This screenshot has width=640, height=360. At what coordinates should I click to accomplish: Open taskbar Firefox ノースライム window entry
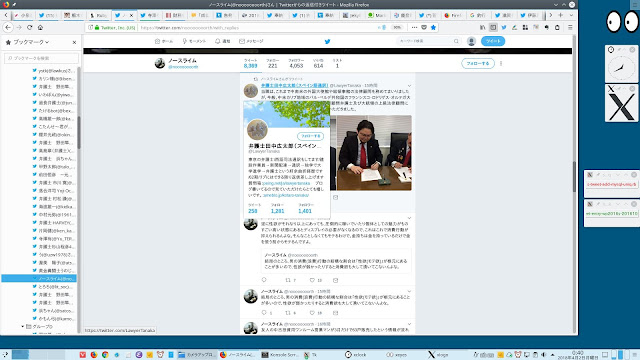238,355
